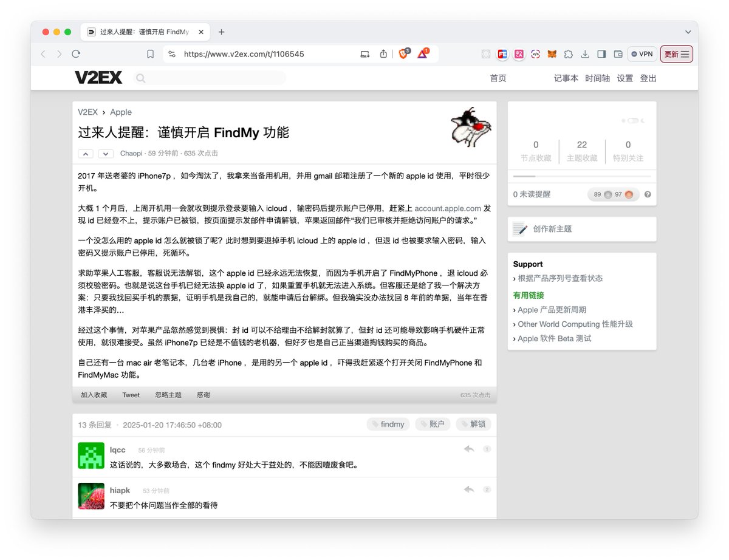
Task: Select the 账户 tag
Action: [433, 425]
